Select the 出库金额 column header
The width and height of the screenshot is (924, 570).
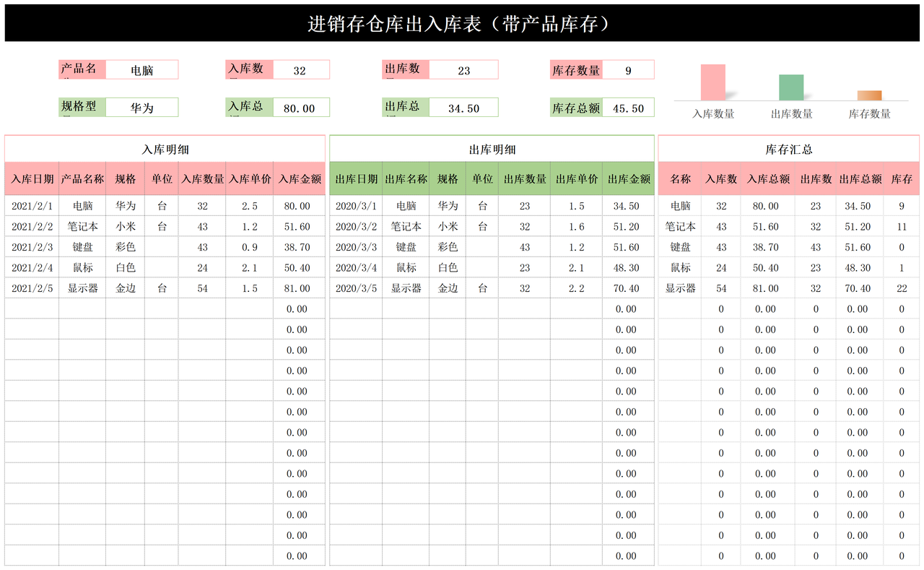click(629, 178)
